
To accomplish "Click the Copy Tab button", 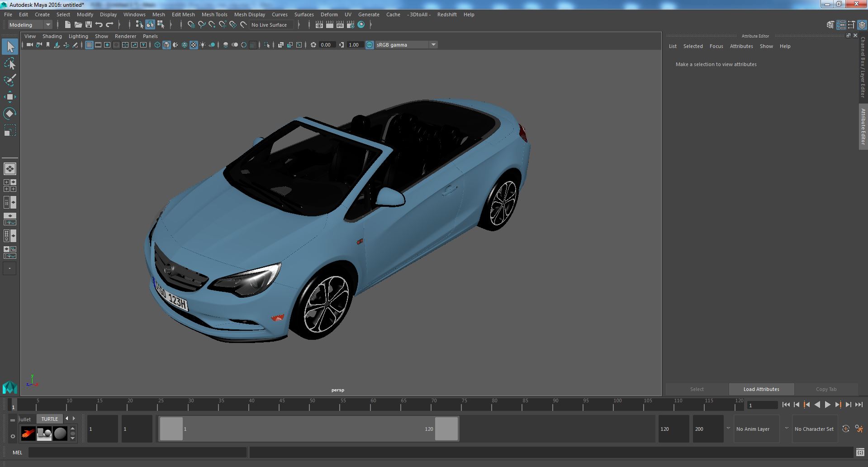I will coord(826,389).
